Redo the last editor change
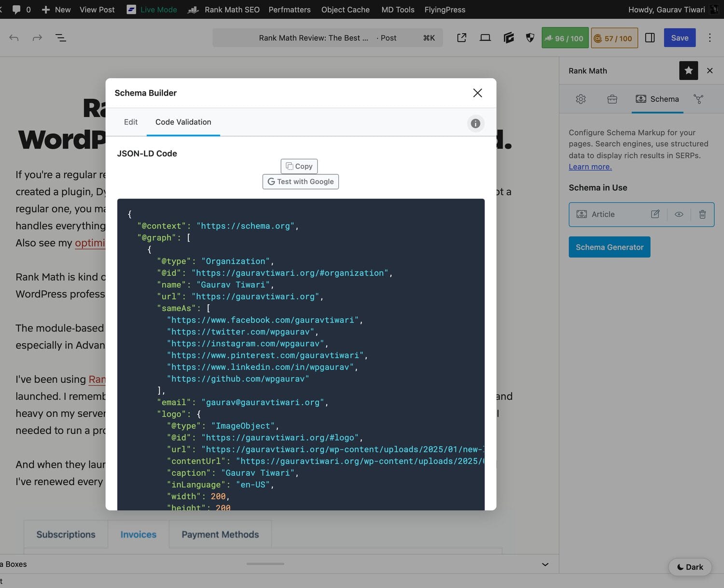Viewport: 724px width, 588px height. [x=37, y=38]
